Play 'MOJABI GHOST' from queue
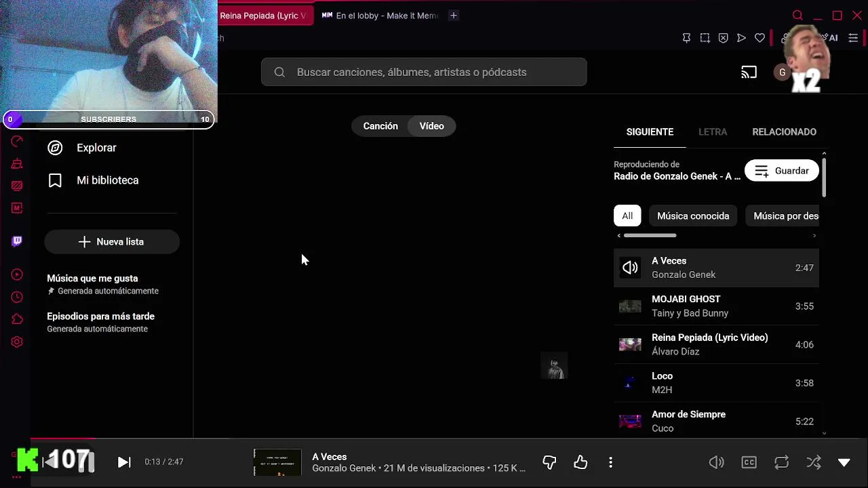 pos(716,306)
